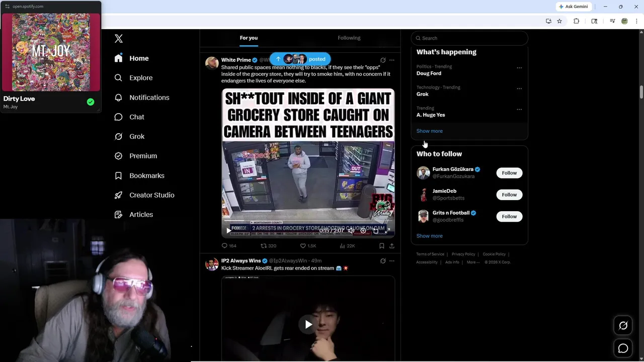Show more who to follow suggestions

coord(430,236)
